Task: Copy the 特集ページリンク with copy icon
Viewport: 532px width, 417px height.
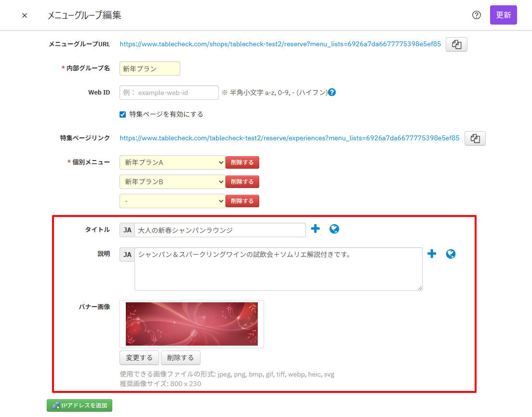Action: (x=475, y=138)
